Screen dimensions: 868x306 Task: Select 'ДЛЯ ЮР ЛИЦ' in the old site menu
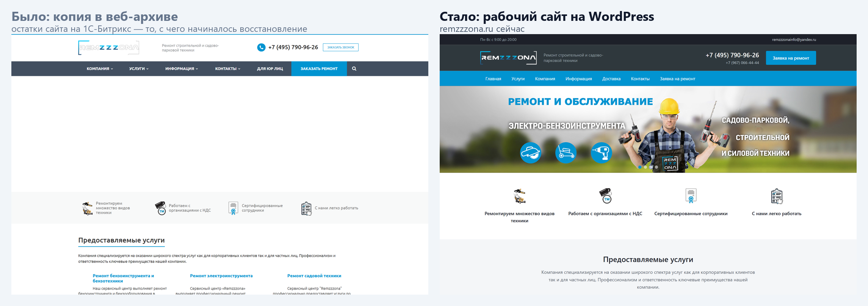click(270, 69)
